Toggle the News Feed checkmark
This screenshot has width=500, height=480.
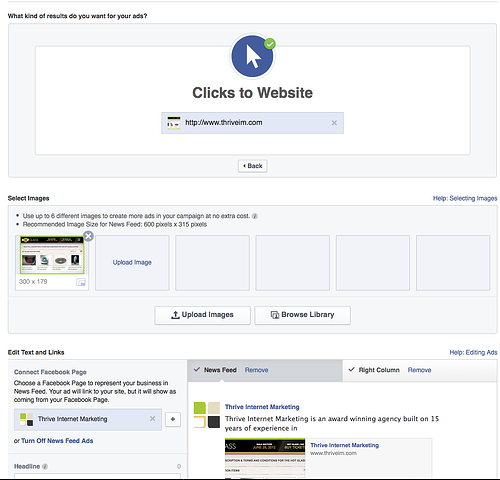tap(197, 370)
